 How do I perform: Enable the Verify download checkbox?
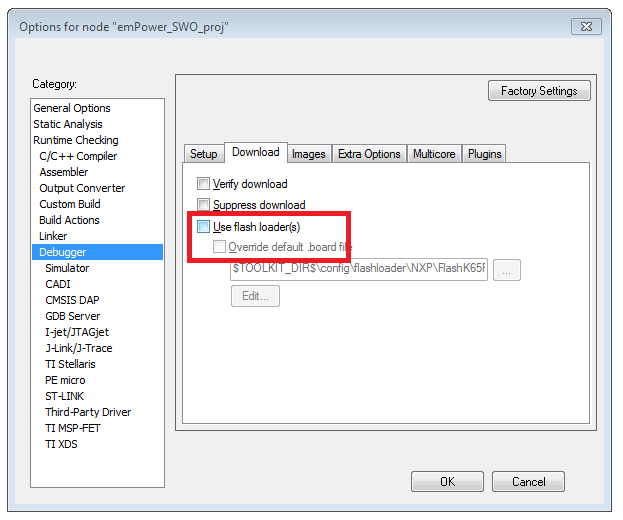(x=204, y=184)
